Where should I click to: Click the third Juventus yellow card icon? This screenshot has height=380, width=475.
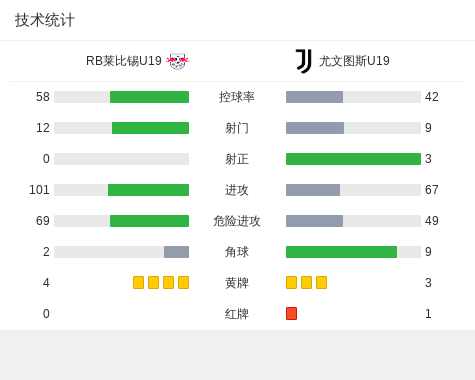click(321, 283)
